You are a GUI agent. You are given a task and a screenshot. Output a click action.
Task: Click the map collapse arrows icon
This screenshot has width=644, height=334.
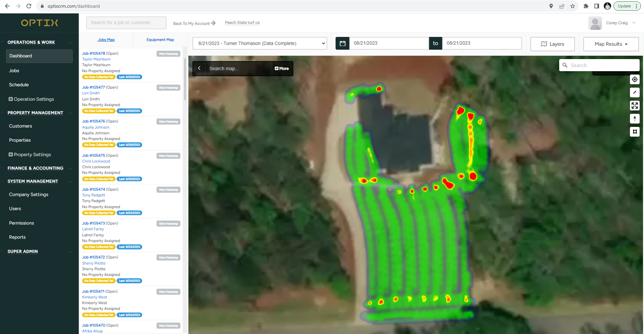coord(635,92)
